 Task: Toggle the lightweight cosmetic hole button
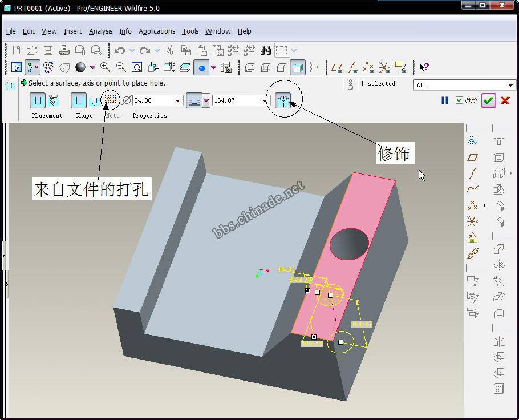coord(283,101)
